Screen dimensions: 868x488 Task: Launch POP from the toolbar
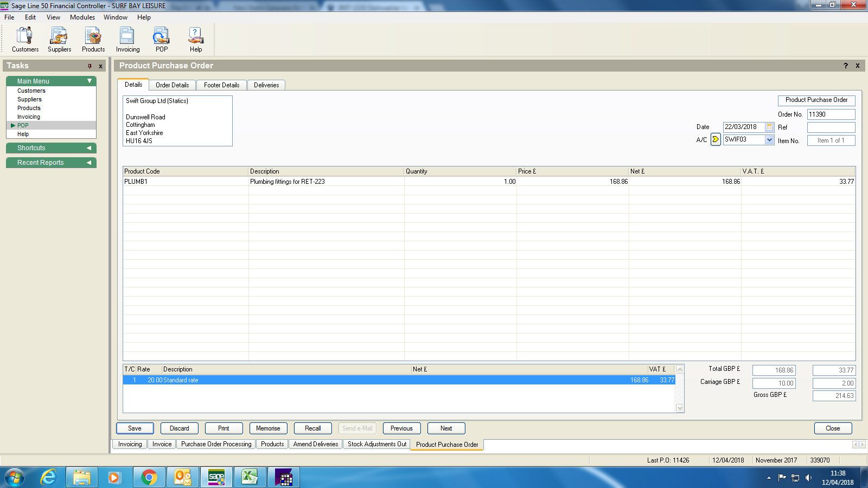click(161, 40)
